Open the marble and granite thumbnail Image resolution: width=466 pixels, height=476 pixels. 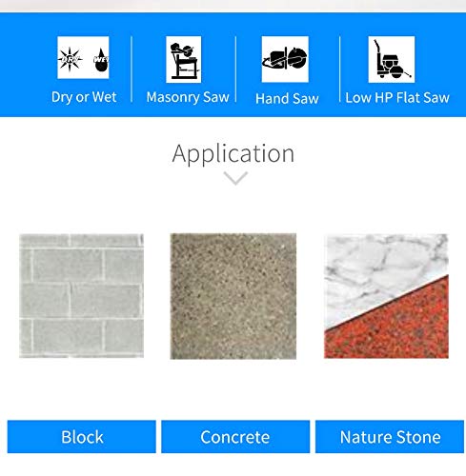coord(386,296)
